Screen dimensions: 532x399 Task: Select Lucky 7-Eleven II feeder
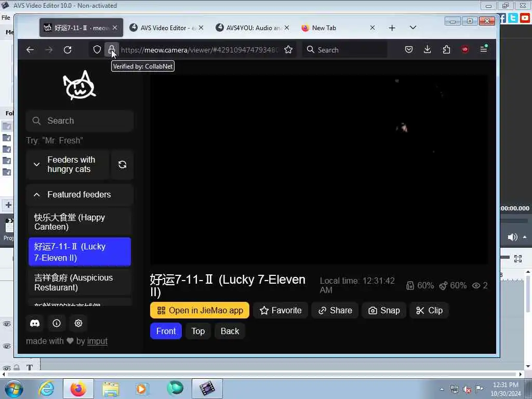79,252
